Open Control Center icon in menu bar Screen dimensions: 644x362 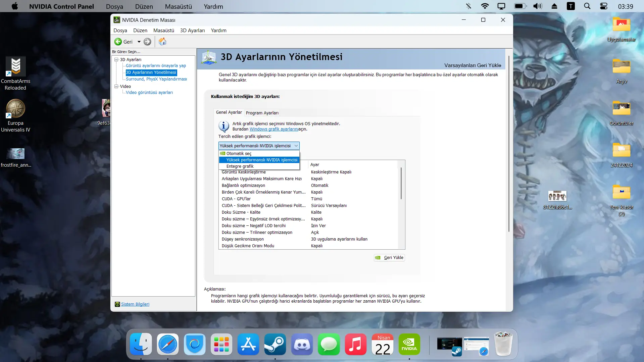[603, 6]
